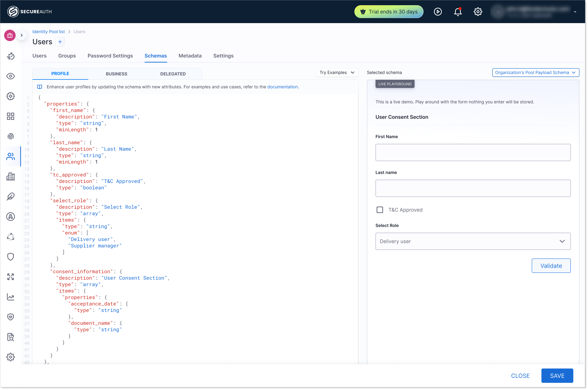Open the shield icon in sidebar
This screenshot has width=588, height=390.
point(10,257)
